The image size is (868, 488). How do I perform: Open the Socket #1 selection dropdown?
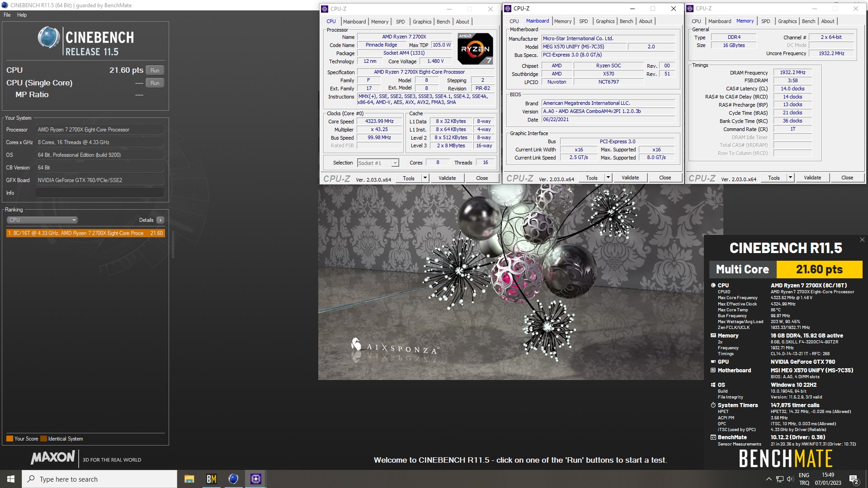tap(378, 163)
